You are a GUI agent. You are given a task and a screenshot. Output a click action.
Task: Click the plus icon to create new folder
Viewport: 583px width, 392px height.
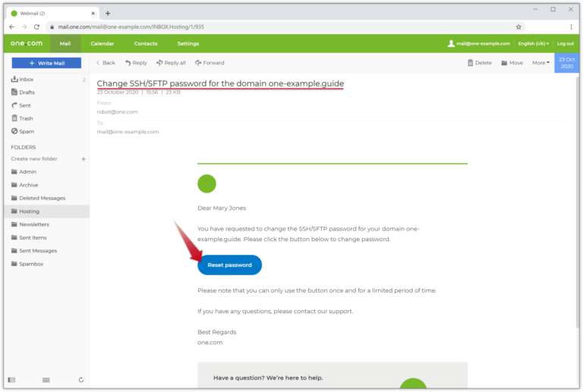pyautogui.click(x=84, y=159)
